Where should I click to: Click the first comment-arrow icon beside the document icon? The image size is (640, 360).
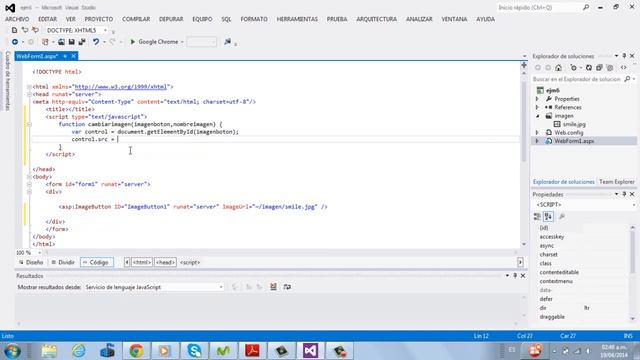(x=25, y=30)
